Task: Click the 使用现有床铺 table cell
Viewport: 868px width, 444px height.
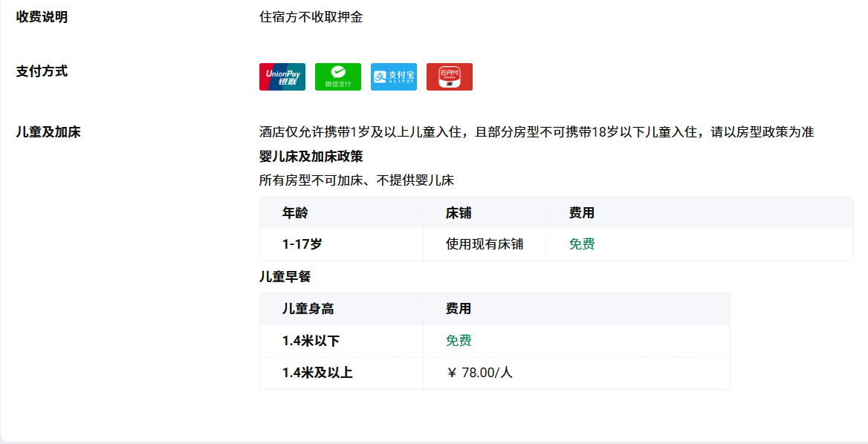Action: 485,244
